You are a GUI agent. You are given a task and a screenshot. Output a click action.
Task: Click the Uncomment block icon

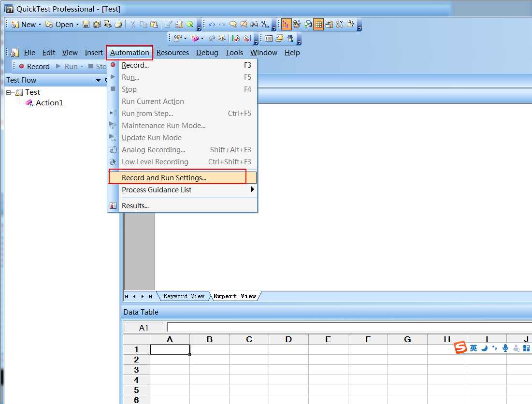[243, 25]
